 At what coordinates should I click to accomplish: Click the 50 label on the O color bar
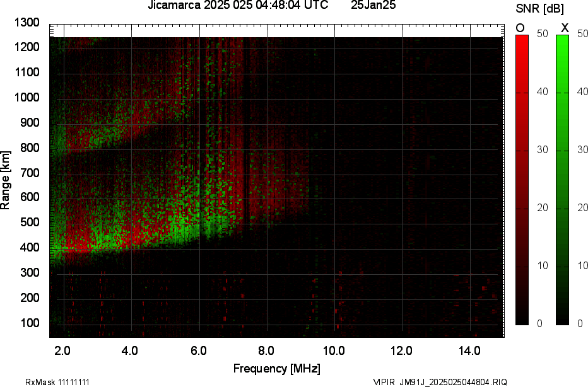tap(543, 33)
